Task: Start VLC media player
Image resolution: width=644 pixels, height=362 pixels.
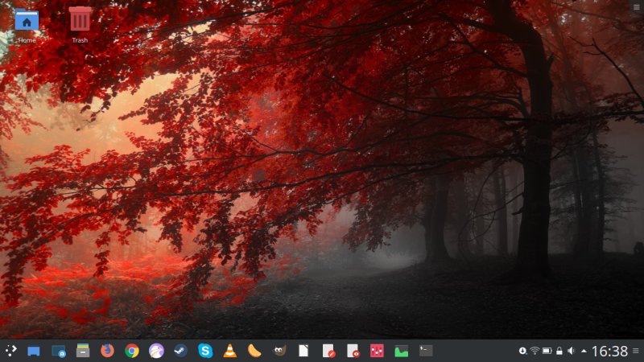Action: pyautogui.click(x=229, y=351)
